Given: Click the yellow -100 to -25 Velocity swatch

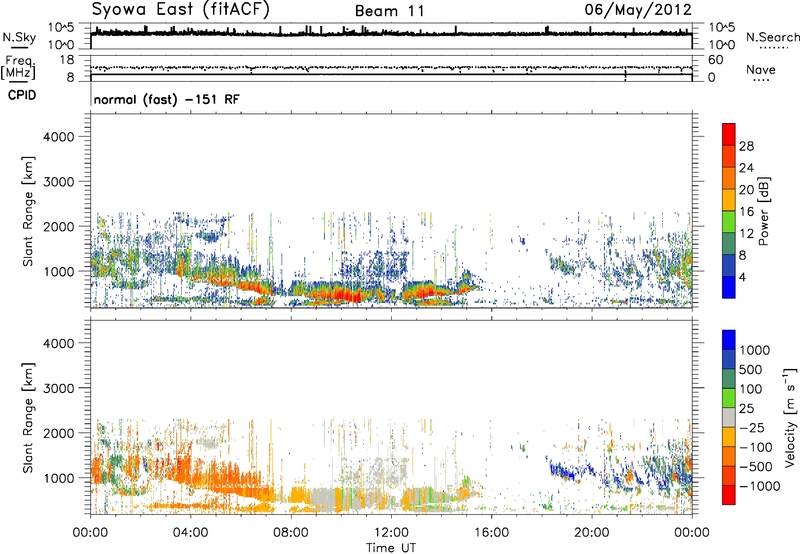Looking at the screenshot, I should (729, 437).
